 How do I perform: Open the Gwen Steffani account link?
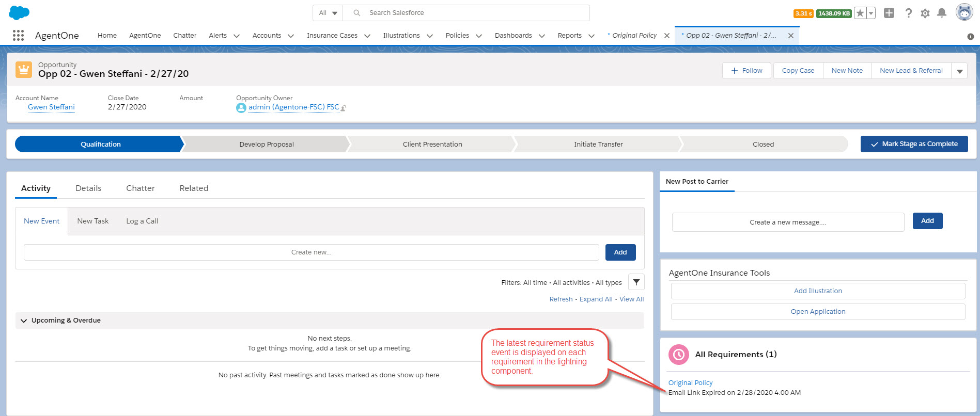coord(51,107)
